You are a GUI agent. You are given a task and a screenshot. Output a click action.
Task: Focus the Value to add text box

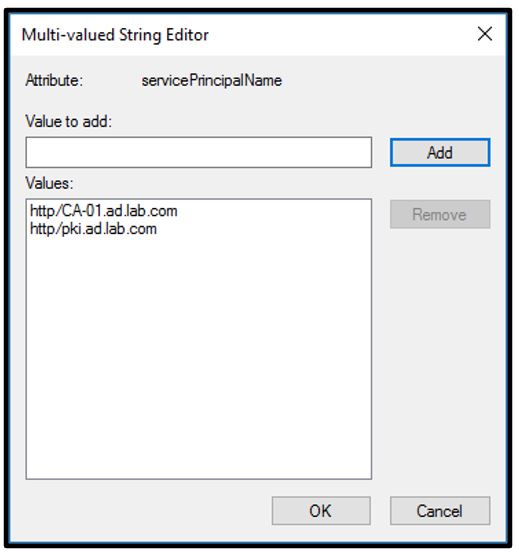pyautogui.click(x=199, y=152)
